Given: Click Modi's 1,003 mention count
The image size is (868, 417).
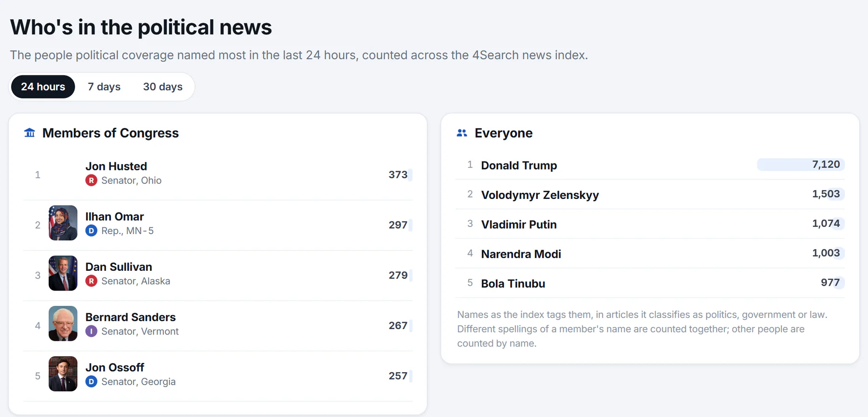Looking at the screenshot, I should [826, 253].
